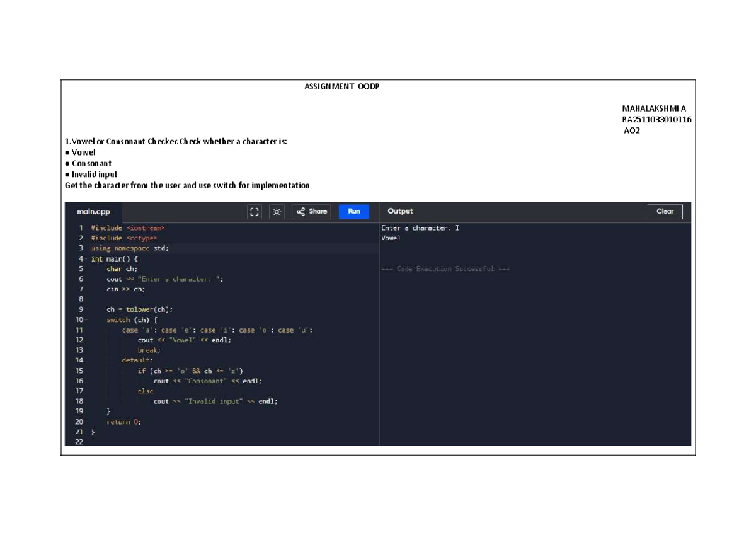This screenshot has width=756, height=535.
Task: Click the 'return 0;' statement
Action: (123, 422)
